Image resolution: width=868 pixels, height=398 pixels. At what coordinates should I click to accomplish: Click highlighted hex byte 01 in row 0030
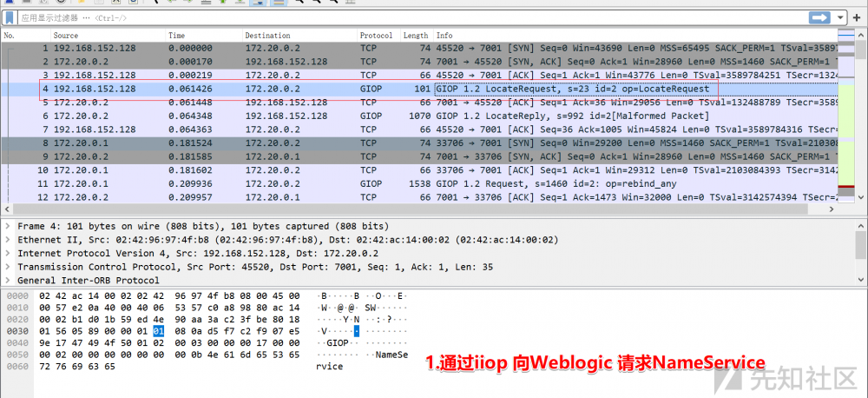coord(158,331)
